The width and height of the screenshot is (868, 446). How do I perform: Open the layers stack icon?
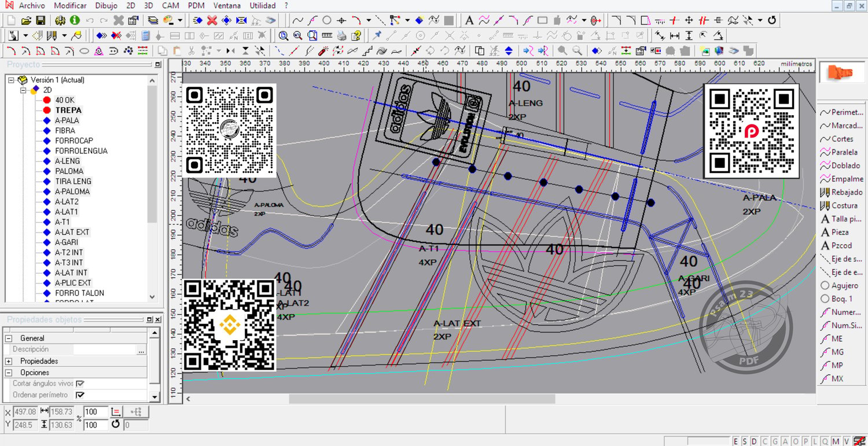(153, 20)
